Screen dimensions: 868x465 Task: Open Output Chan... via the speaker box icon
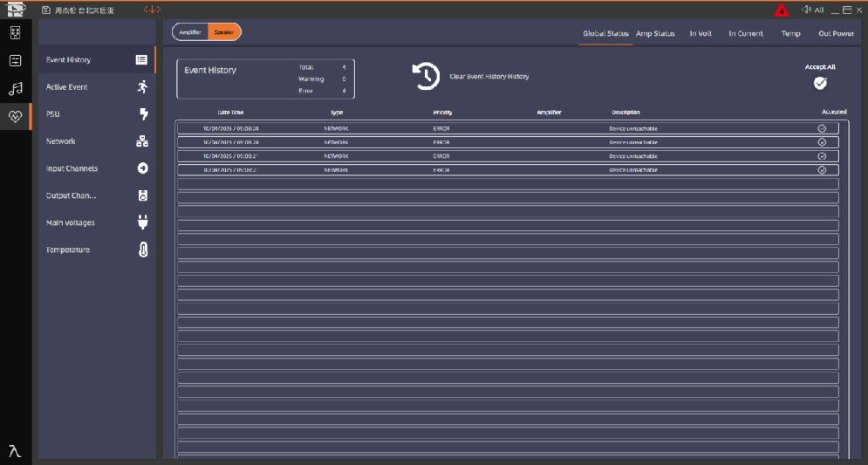tap(143, 195)
